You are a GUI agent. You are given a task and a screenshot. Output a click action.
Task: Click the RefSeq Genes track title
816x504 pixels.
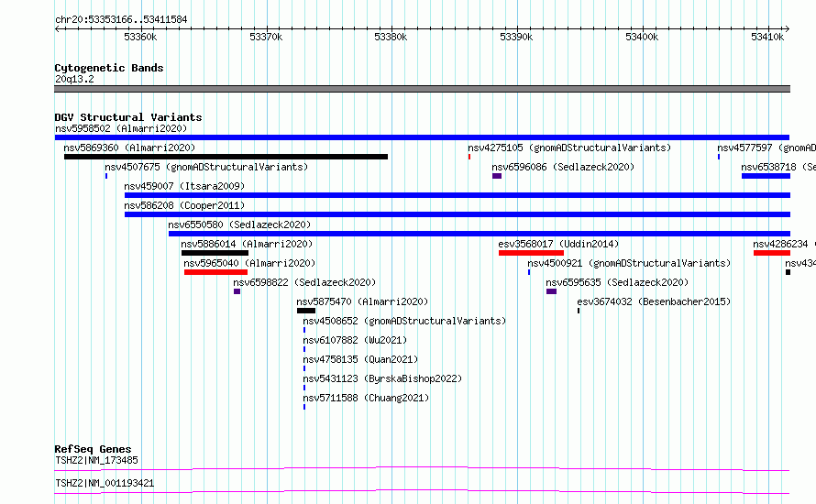pyautogui.click(x=93, y=449)
